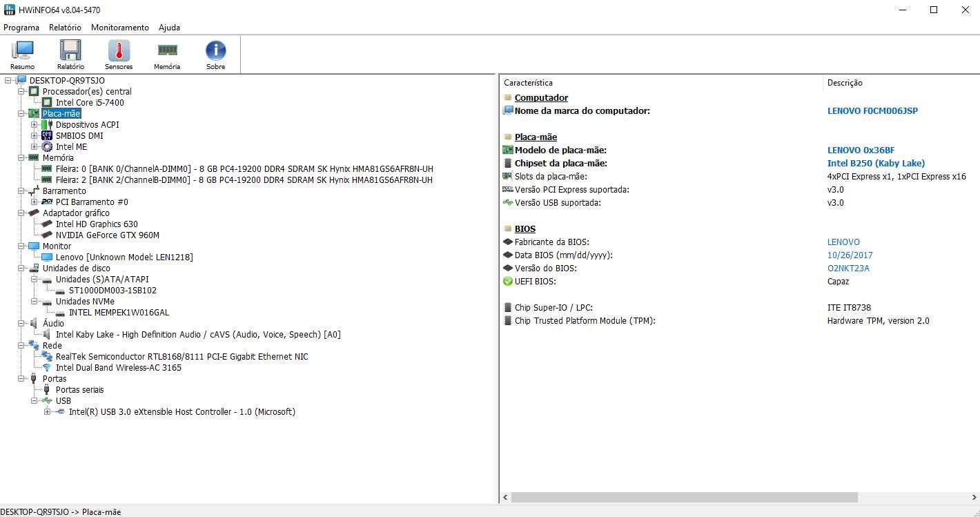Click the Intel Dual Band Wireless wifi icon

[47, 368]
